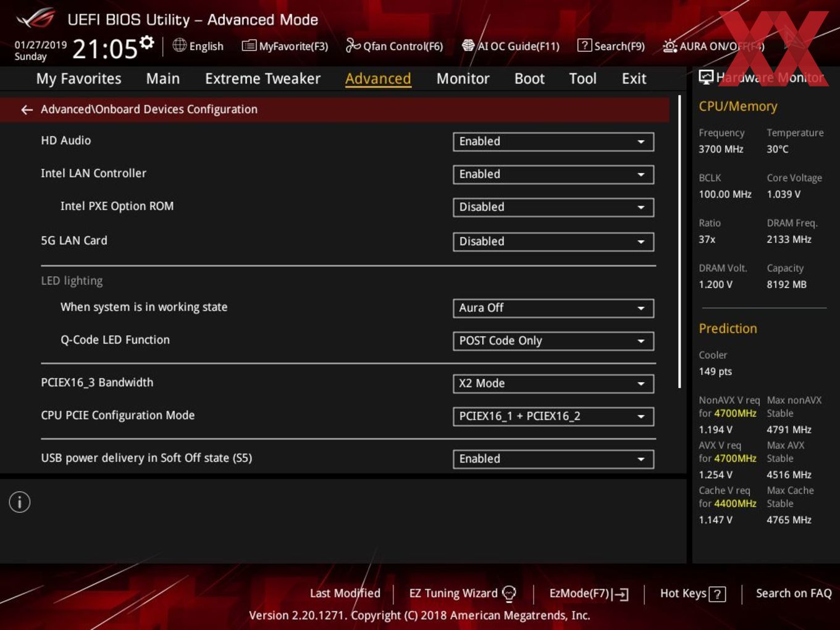Image resolution: width=840 pixels, height=630 pixels.
Task: Click the settings list scrollbar
Action: (679, 242)
